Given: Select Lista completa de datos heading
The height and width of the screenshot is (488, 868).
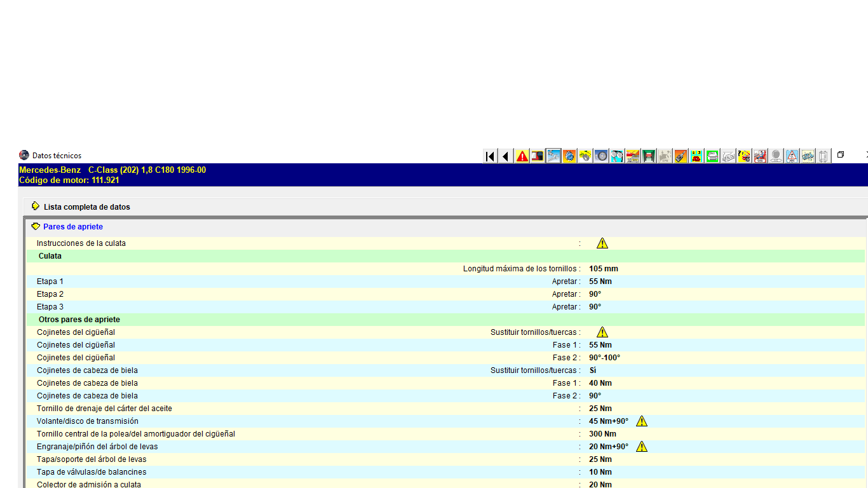Looking at the screenshot, I should pyautogui.click(x=87, y=207).
